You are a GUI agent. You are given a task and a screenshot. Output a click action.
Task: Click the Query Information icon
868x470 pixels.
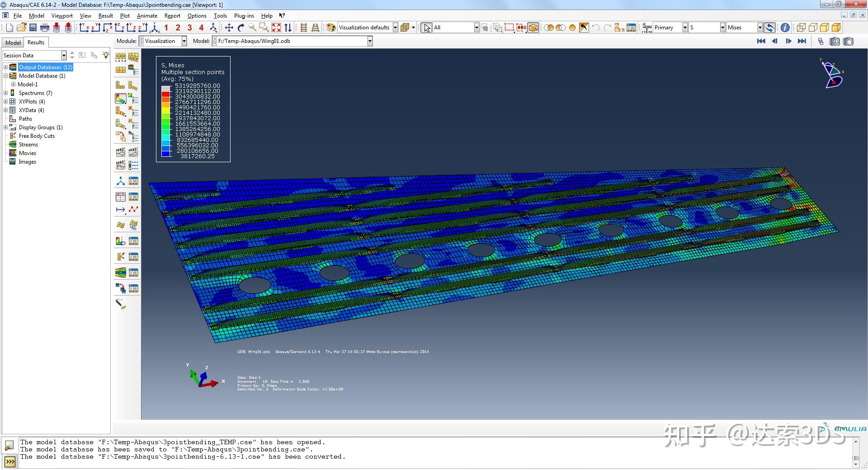[785, 27]
